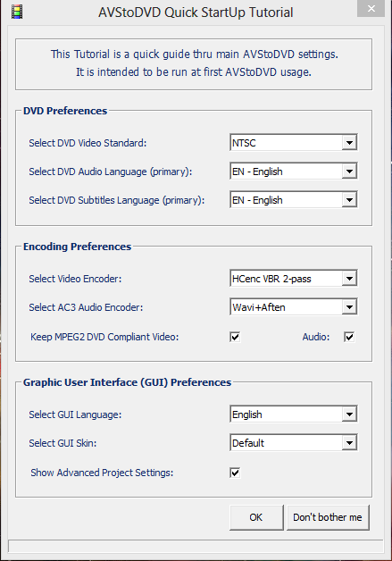Click the 'Select AC3 Audio Encoder:' label
Screen dimensions: 392x561
pos(86,307)
